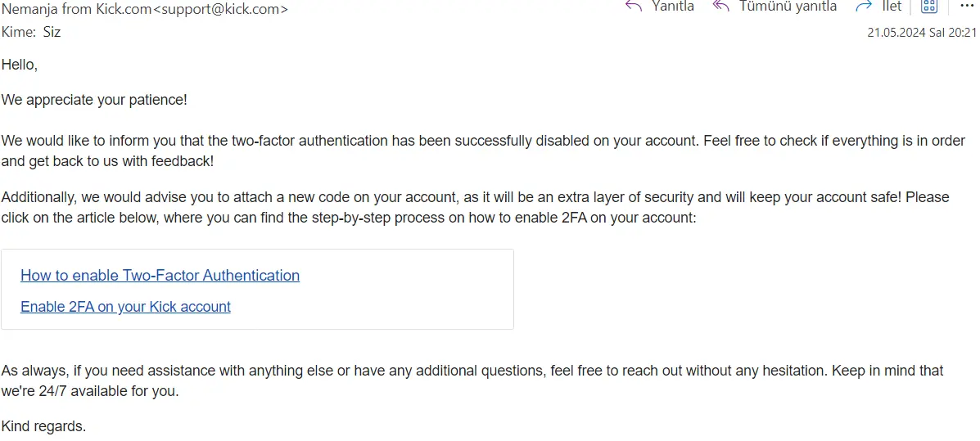The width and height of the screenshot is (980, 441).
Task: Click the blue forward arrow icon
Action: 864,7
